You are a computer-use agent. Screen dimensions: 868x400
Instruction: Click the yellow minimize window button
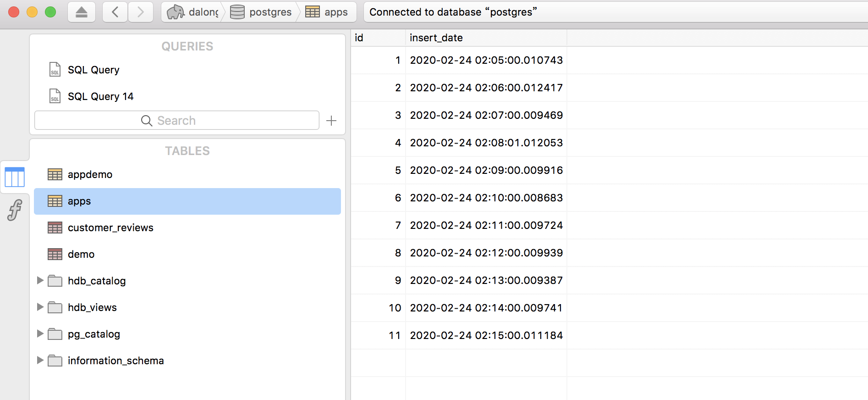tap(32, 12)
